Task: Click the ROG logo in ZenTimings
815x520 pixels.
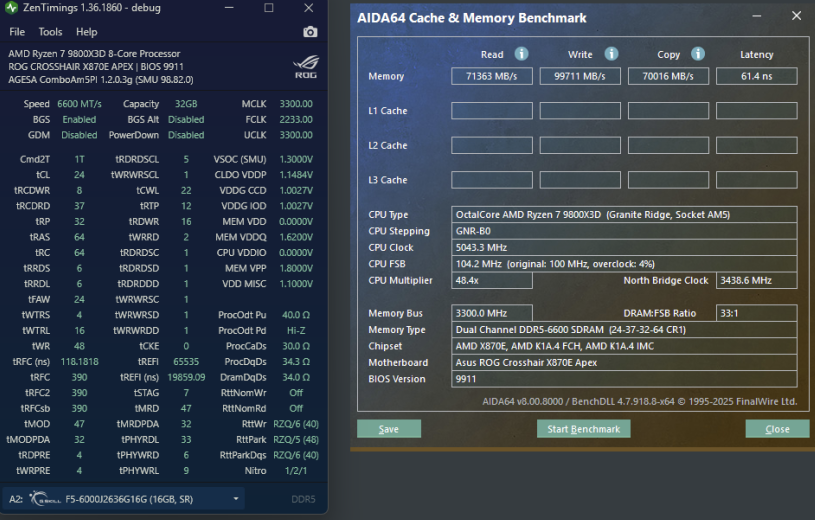Action: (x=306, y=67)
